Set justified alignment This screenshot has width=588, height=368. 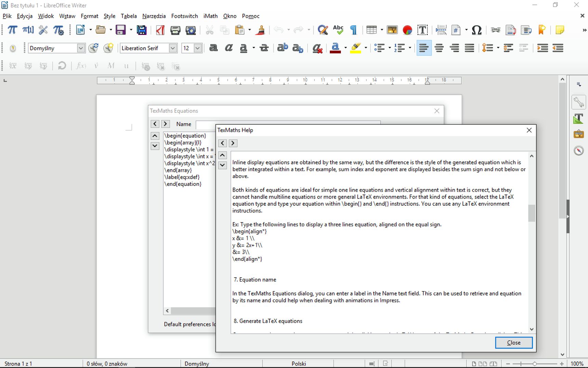(x=469, y=48)
